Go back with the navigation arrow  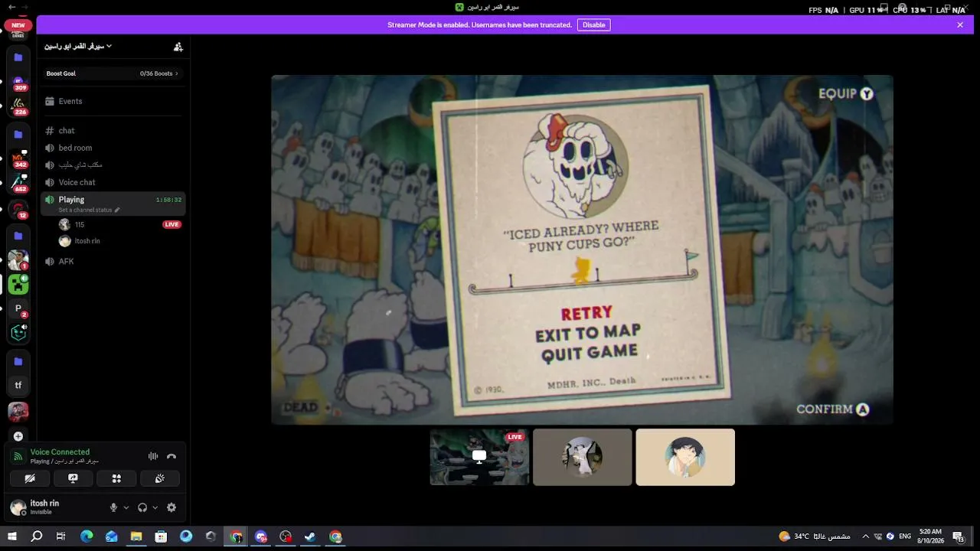pos(11,7)
